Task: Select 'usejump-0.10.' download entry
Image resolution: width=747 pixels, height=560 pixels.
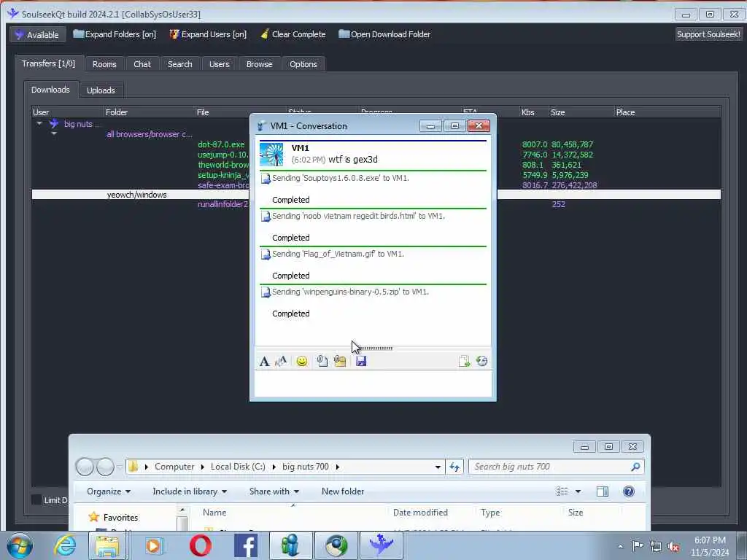Action: click(223, 155)
